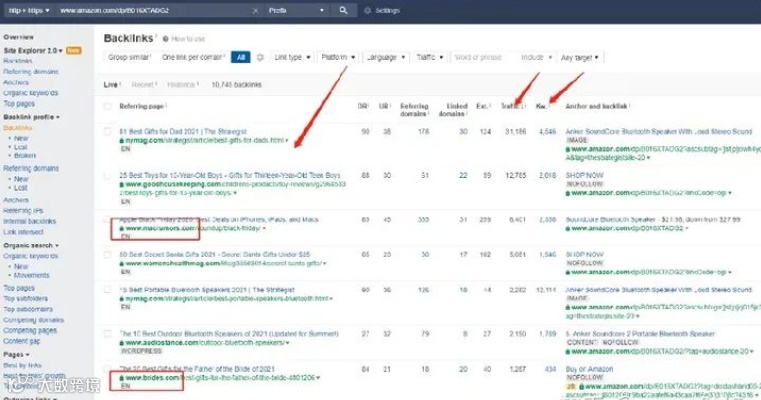Viewport: 761px width, 400px height.
Task: Open the Prefix mode dropdown
Action: (x=296, y=10)
